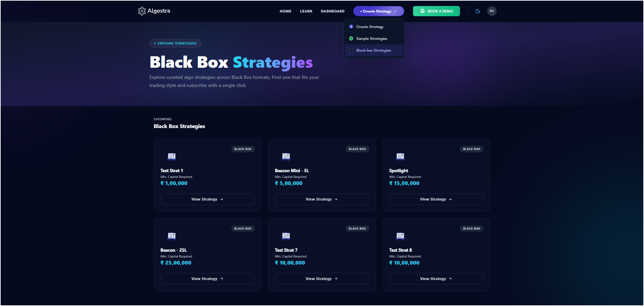
Task: Select Create Strategy from the dropdown menu
Action: [374, 27]
